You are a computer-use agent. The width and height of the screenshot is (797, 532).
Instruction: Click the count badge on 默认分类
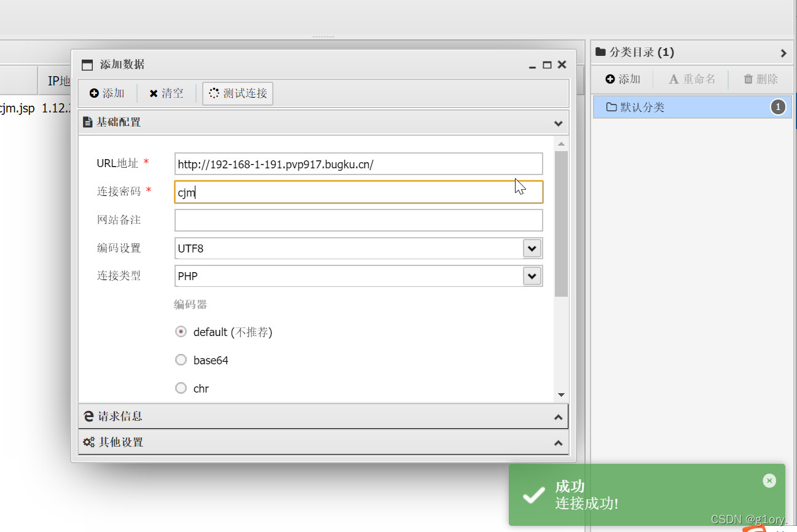[x=778, y=108]
